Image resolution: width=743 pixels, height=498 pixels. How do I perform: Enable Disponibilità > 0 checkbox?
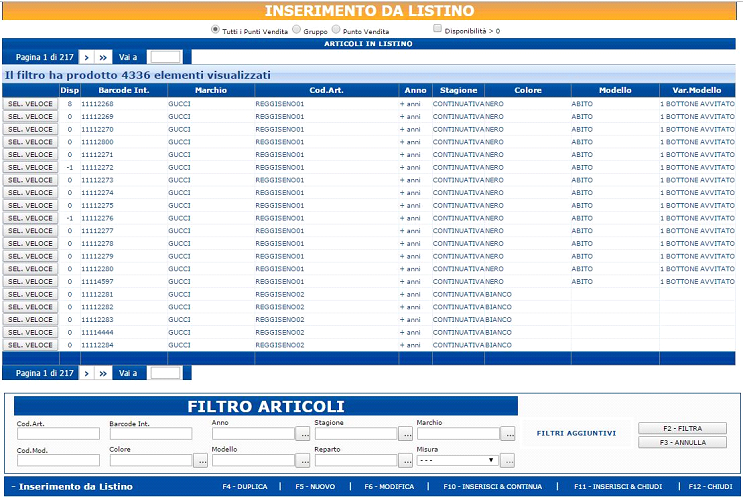tap(437, 28)
